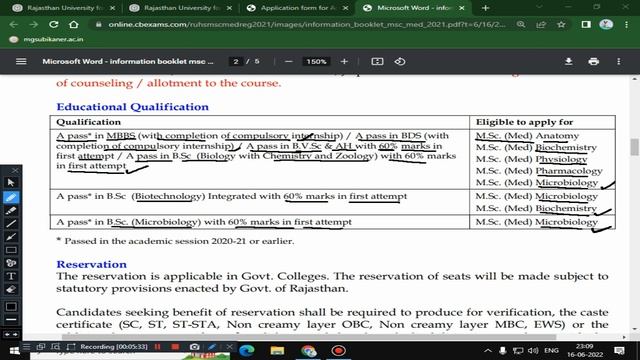The image size is (640, 360).
Task: Open the PDF viewer sidebar menu
Action: [x=21, y=61]
